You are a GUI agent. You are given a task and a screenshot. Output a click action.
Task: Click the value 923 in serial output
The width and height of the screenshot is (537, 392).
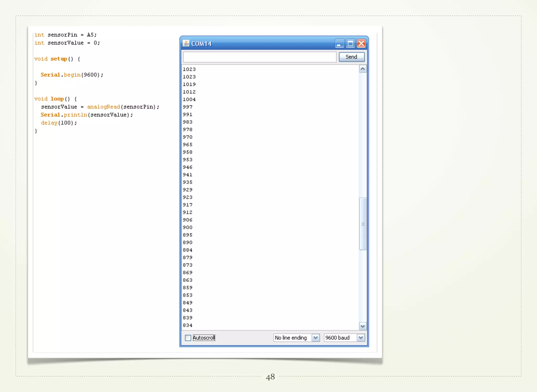[x=188, y=197]
